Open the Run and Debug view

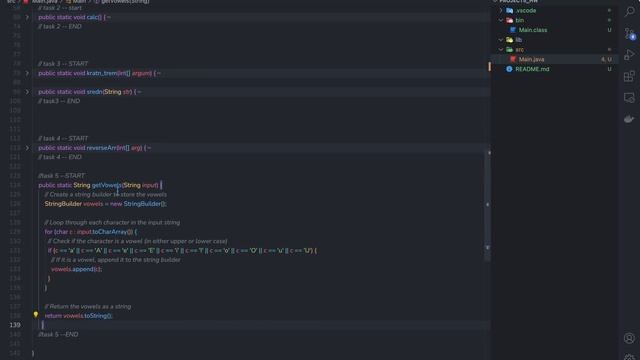point(629,55)
